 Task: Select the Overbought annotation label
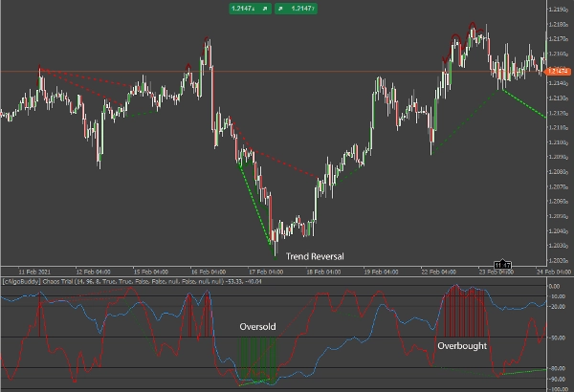pos(462,344)
